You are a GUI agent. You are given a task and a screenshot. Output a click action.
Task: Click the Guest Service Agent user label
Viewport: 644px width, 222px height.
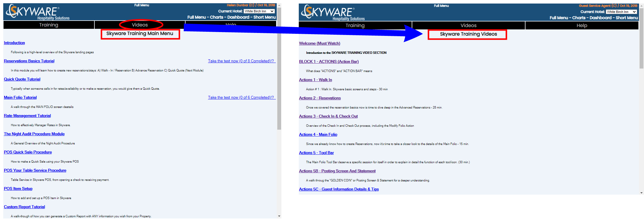pyautogui.click(x=608, y=6)
